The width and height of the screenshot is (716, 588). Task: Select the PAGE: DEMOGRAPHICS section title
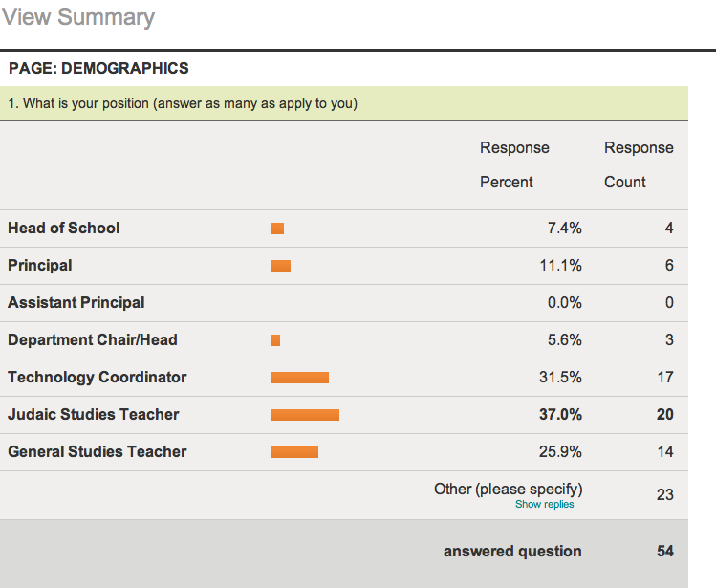tap(98, 69)
